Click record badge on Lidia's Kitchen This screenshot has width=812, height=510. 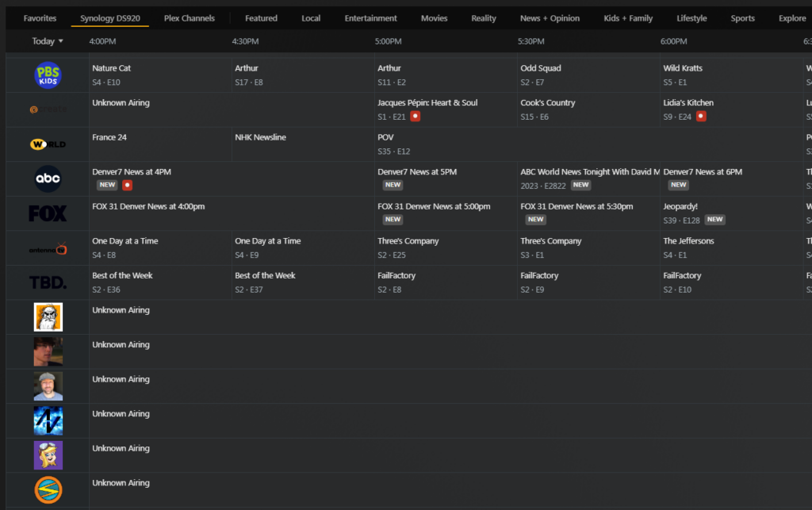(x=701, y=117)
